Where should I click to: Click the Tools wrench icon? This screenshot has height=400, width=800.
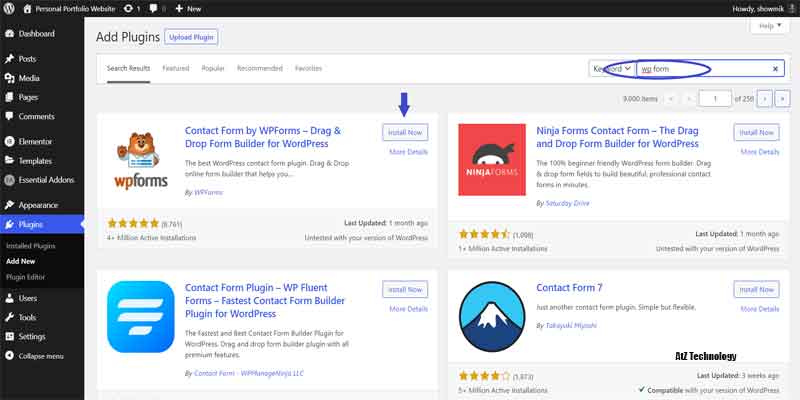click(x=10, y=317)
